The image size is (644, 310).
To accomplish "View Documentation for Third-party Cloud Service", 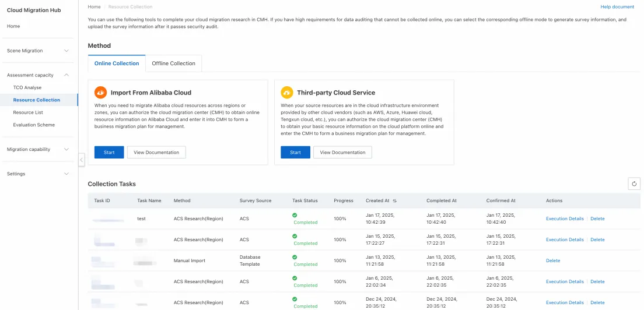I will point(342,152).
